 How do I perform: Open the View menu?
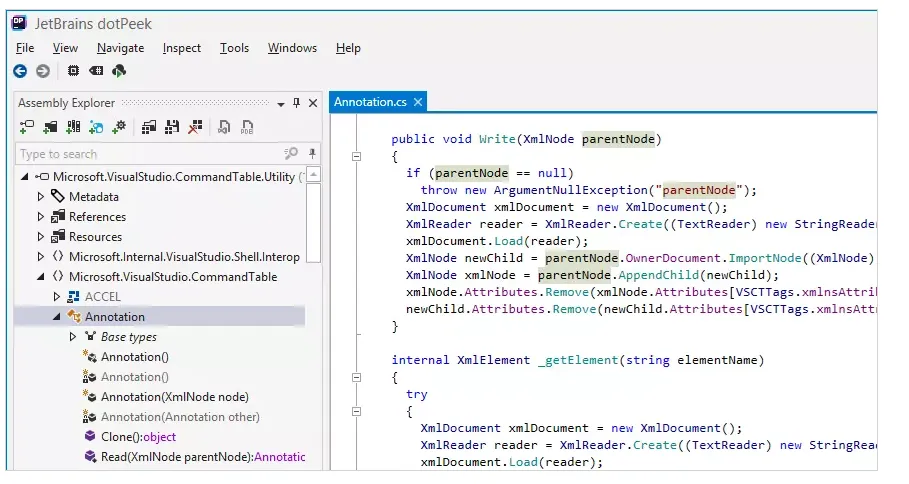pyautogui.click(x=65, y=48)
